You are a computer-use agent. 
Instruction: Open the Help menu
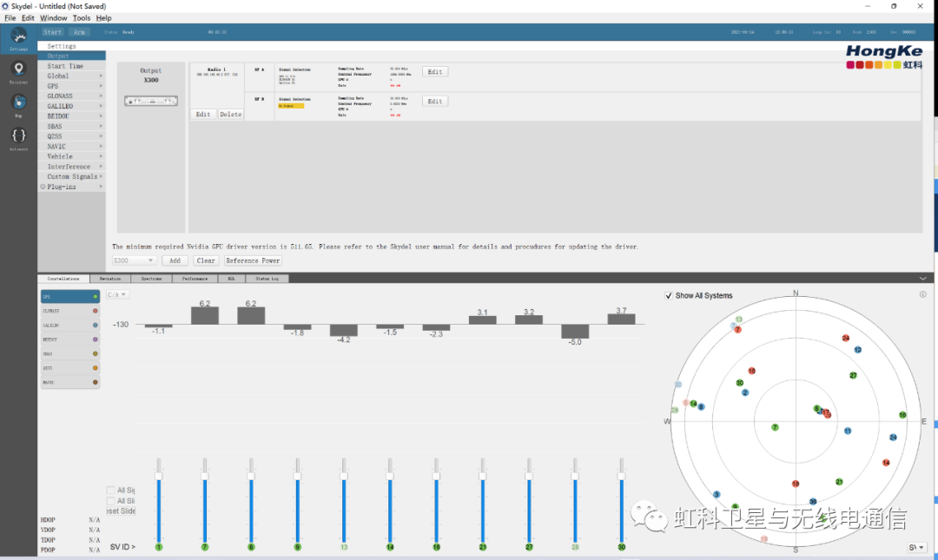103,18
